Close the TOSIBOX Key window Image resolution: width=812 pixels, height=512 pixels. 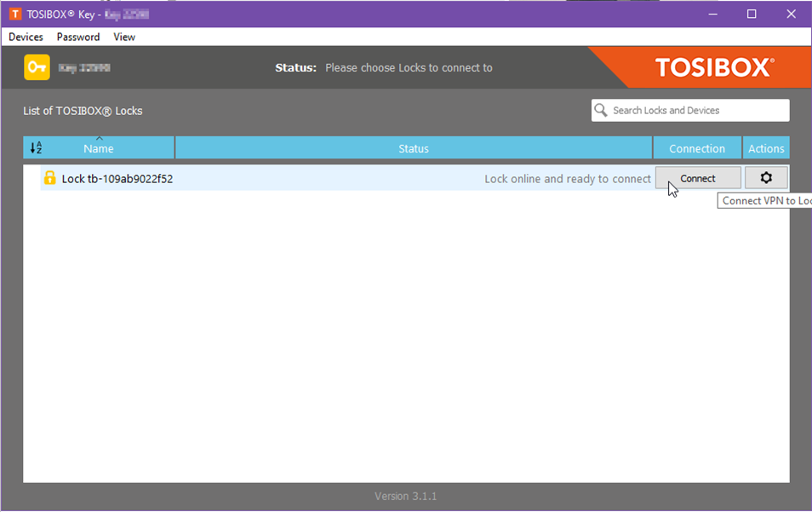[x=791, y=14]
